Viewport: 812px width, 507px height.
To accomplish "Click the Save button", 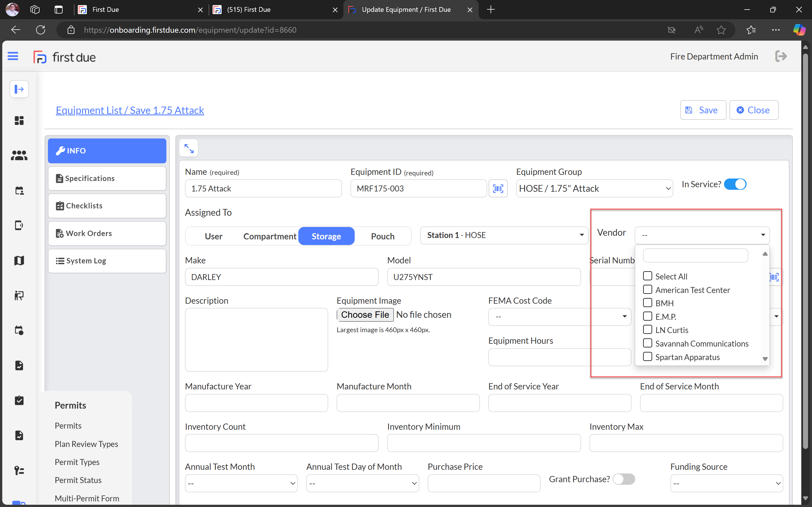I will coord(703,110).
